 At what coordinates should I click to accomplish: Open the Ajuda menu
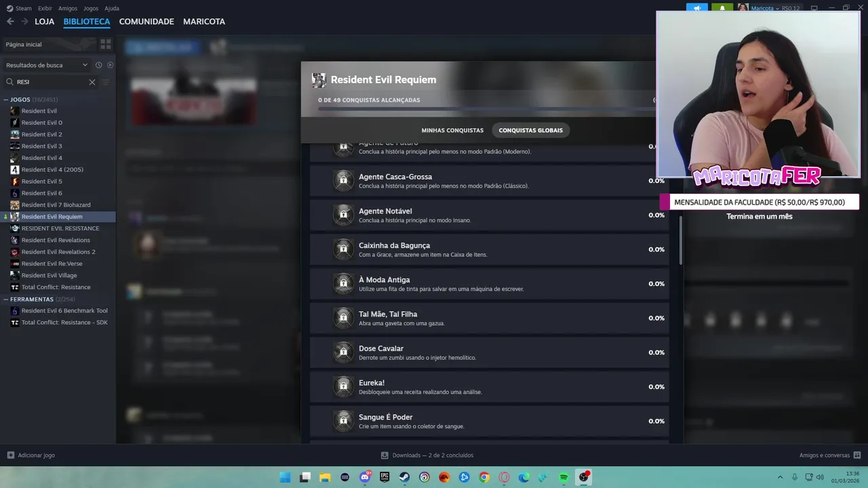[112, 8]
